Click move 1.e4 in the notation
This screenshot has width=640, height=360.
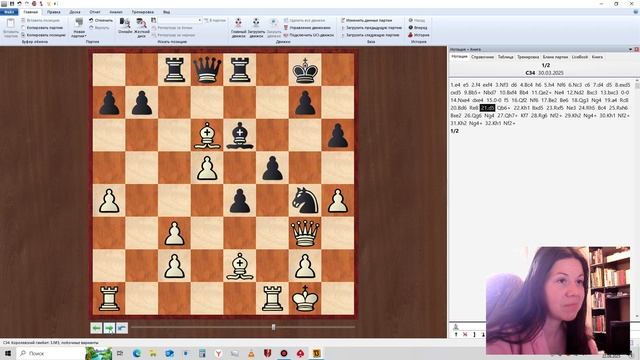pyautogui.click(x=455, y=84)
